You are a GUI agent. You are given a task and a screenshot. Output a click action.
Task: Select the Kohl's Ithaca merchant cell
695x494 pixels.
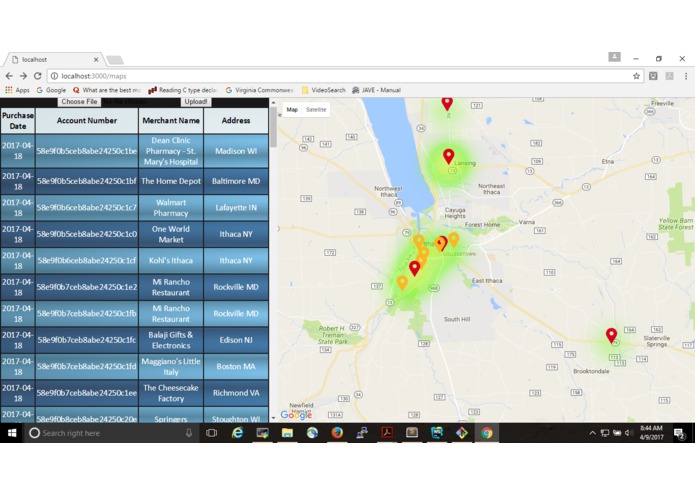click(171, 261)
